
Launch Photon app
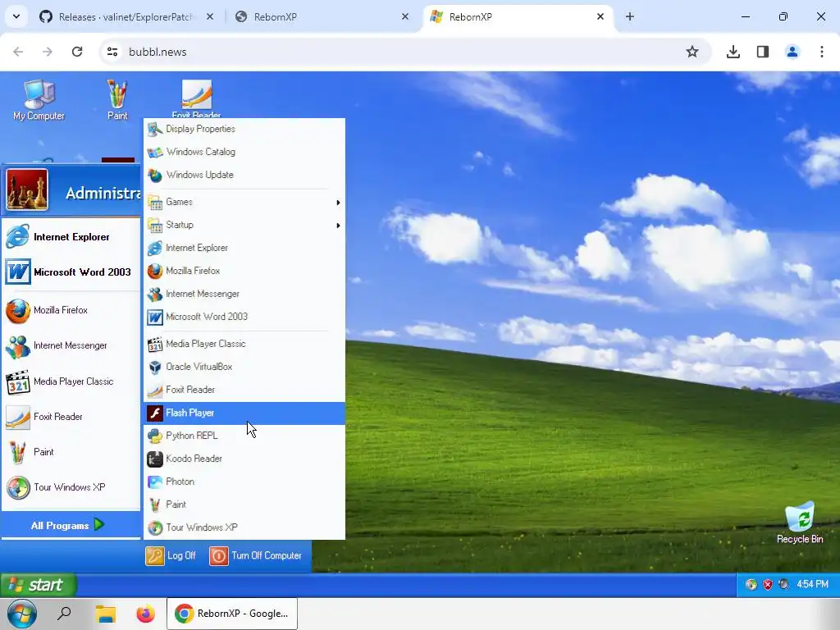pyautogui.click(x=244, y=482)
